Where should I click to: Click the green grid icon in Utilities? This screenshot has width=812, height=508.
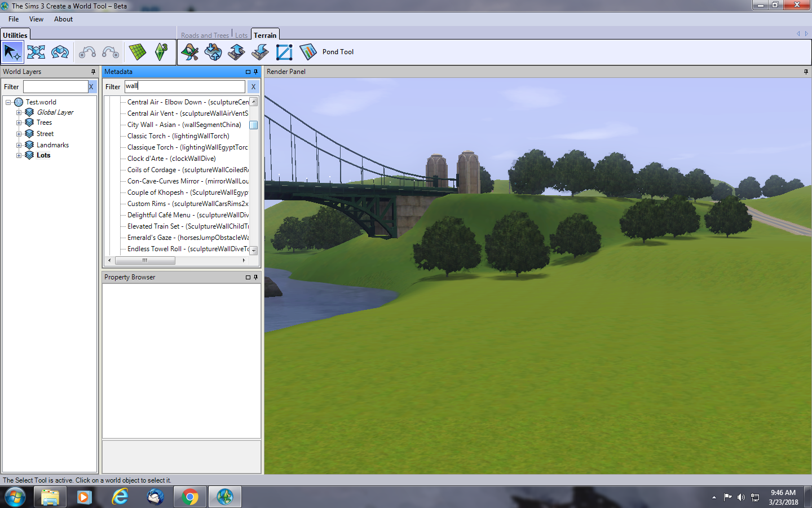pyautogui.click(x=137, y=52)
